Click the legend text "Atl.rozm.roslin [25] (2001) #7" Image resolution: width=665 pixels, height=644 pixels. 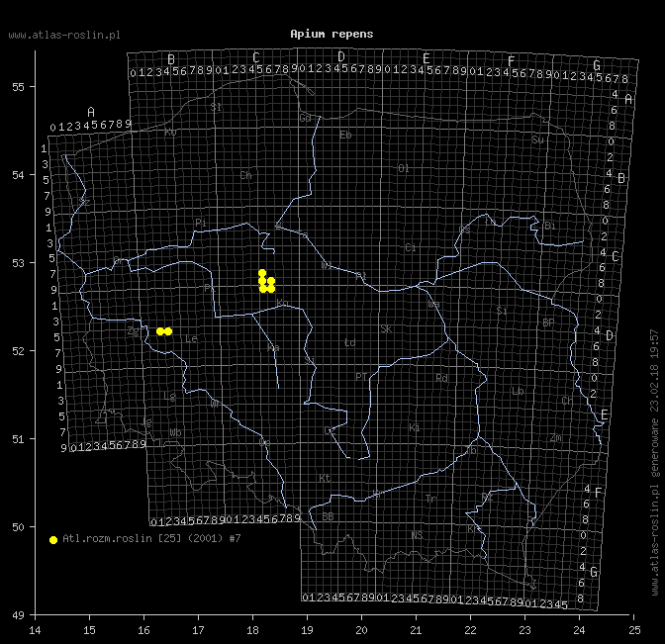click(x=151, y=538)
